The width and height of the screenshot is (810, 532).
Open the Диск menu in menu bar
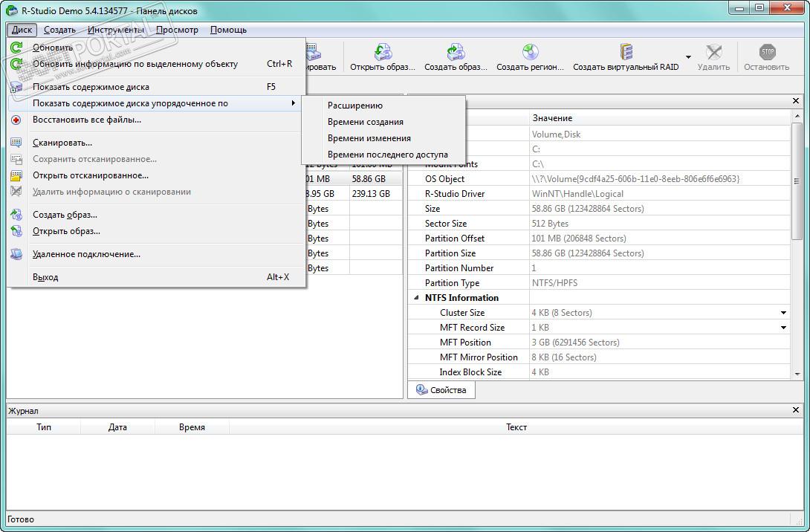(x=22, y=30)
